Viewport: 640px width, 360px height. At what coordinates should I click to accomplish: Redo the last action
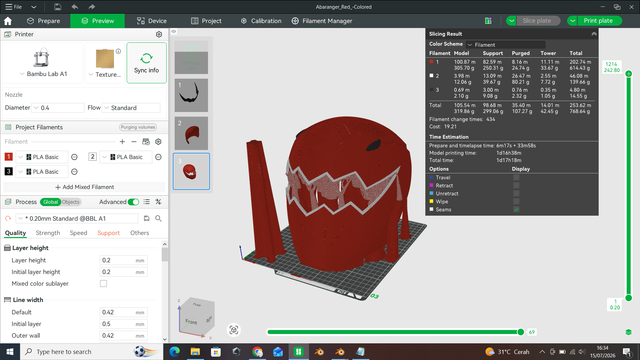91,7
